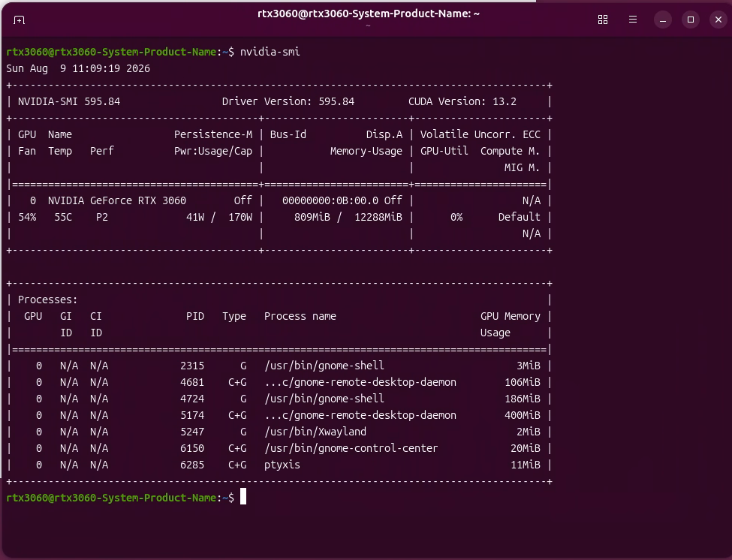Click the performance state P2
Viewport: 732px width, 560px height.
[x=102, y=218]
